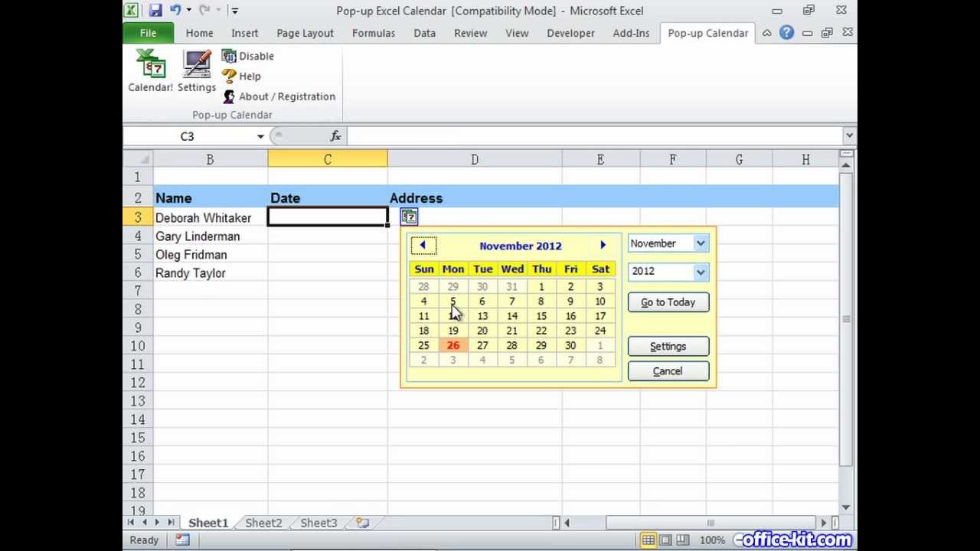Click the Go to Today button
The width and height of the screenshot is (980, 551).
click(x=668, y=302)
